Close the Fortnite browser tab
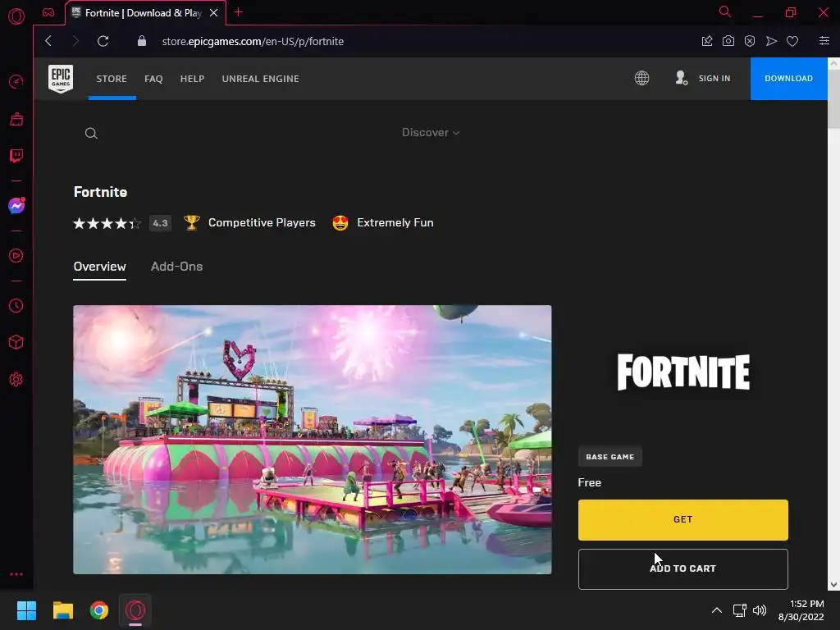The image size is (840, 630). 213,13
